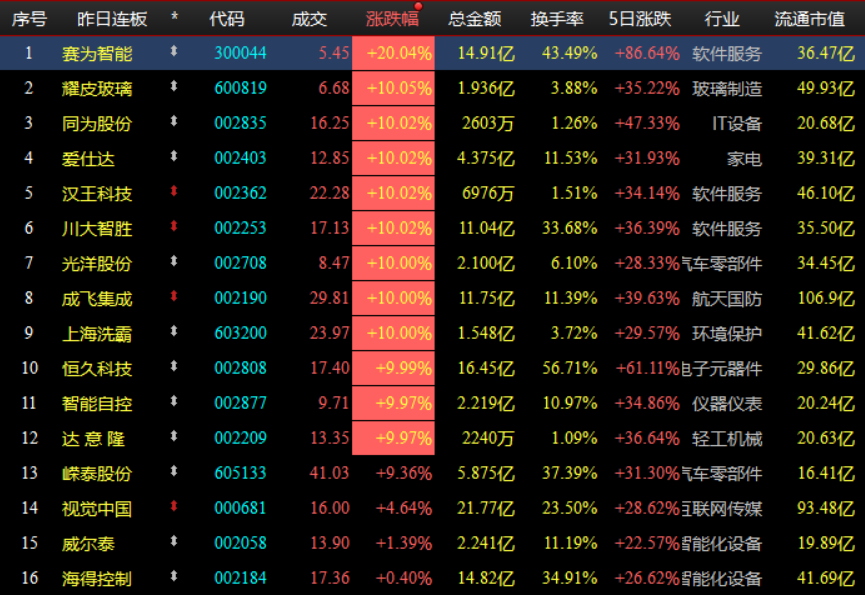Click the marker arrow icon in 智能自控 row

pyautogui.click(x=174, y=401)
